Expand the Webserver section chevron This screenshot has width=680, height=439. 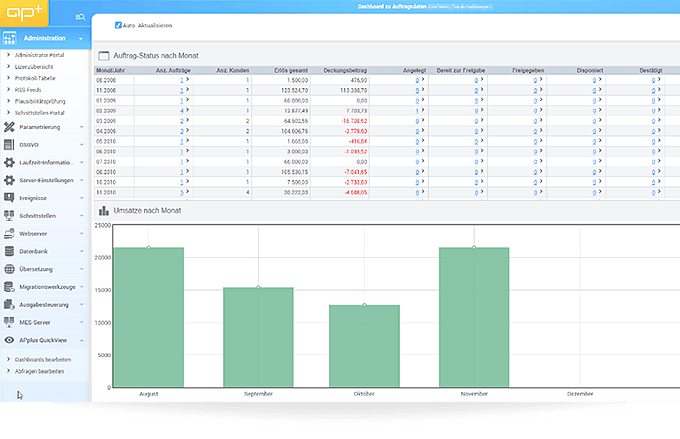(81, 233)
